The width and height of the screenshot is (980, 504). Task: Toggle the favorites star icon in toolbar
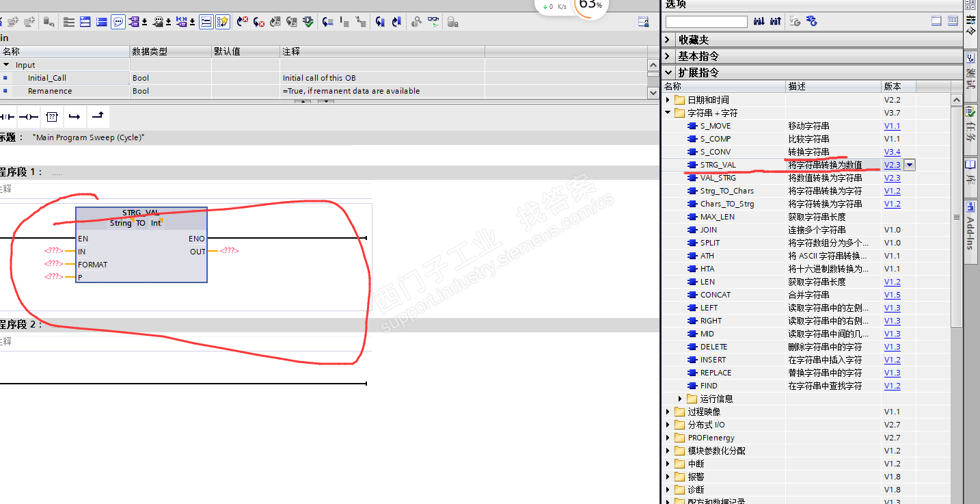pos(223,22)
